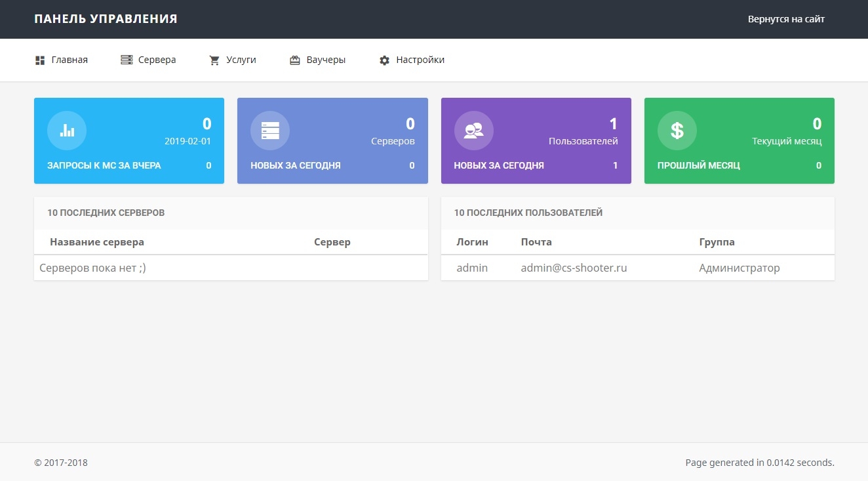The image size is (868, 481).
Task: Click the bar chart icon in blue card
Action: [67, 131]
